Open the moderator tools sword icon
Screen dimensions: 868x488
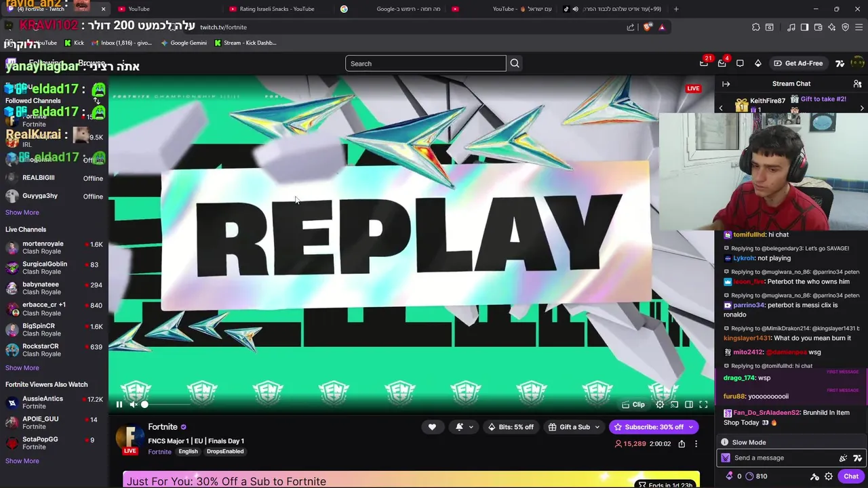[x=814, y=476]
